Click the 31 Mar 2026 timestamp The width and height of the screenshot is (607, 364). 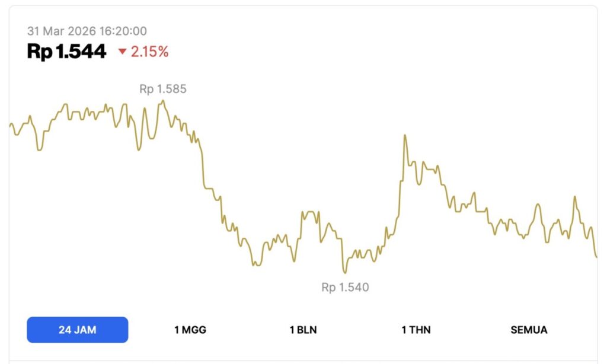coord(87,31)
